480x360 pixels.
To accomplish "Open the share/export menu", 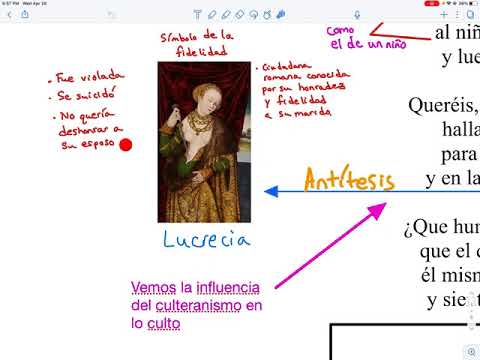I will 25,14.
